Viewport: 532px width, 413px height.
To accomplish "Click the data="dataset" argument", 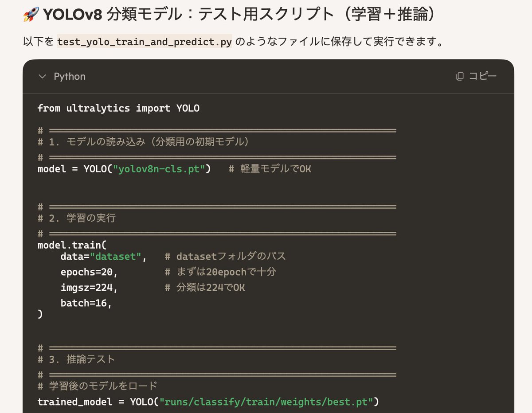I will click(104, 256).
